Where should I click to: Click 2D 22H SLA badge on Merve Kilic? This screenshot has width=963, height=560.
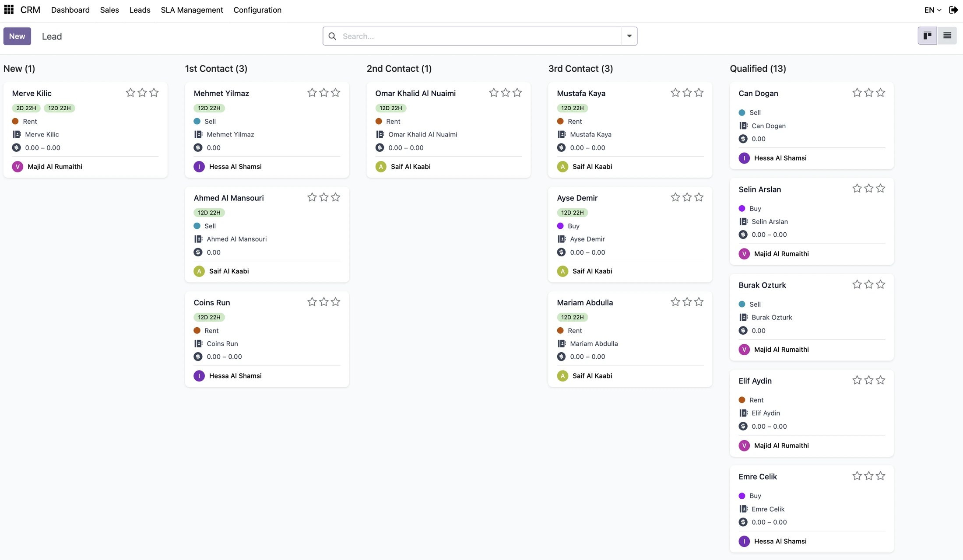(26, 108)
